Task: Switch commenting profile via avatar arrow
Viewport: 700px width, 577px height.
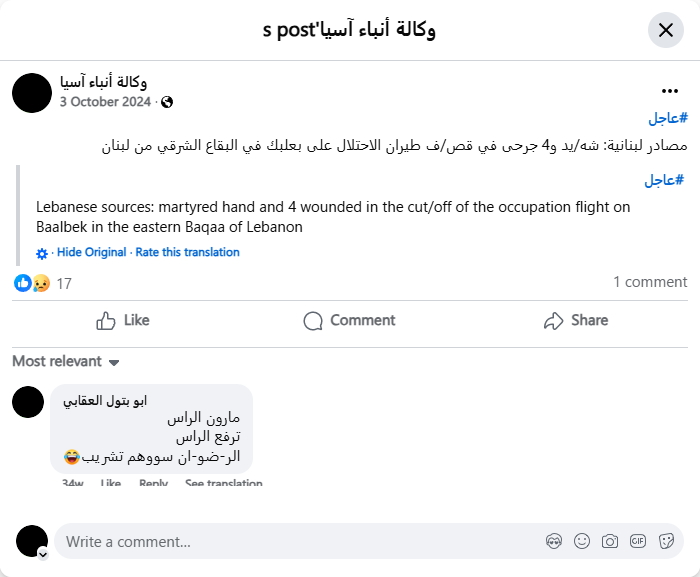Action: click(x=43, y=553)
